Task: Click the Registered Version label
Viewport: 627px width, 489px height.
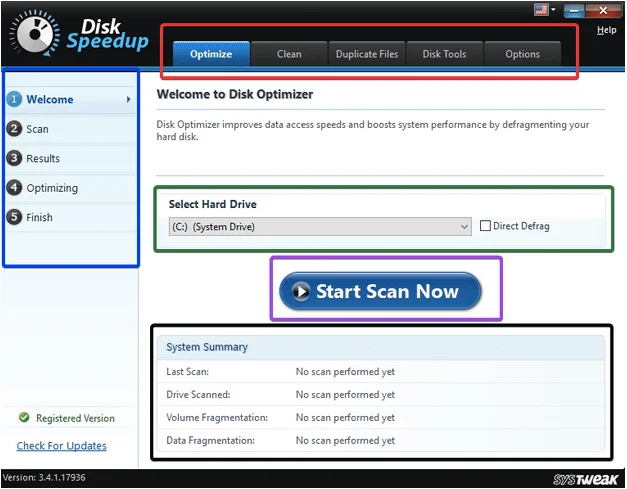Action: [75, 418]
